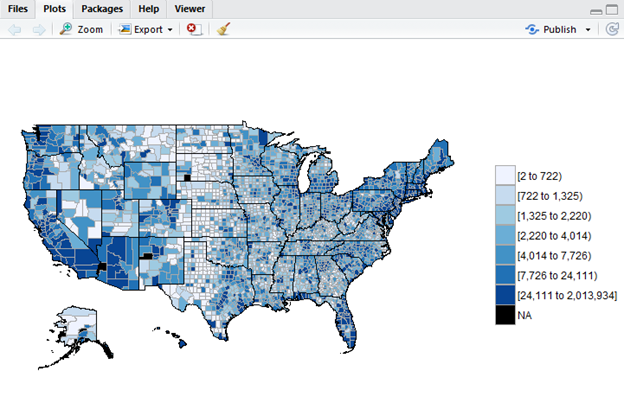Click the Publish blue icon
The width and height of the screenshot is (624, 416).
(x=532, y=29)
